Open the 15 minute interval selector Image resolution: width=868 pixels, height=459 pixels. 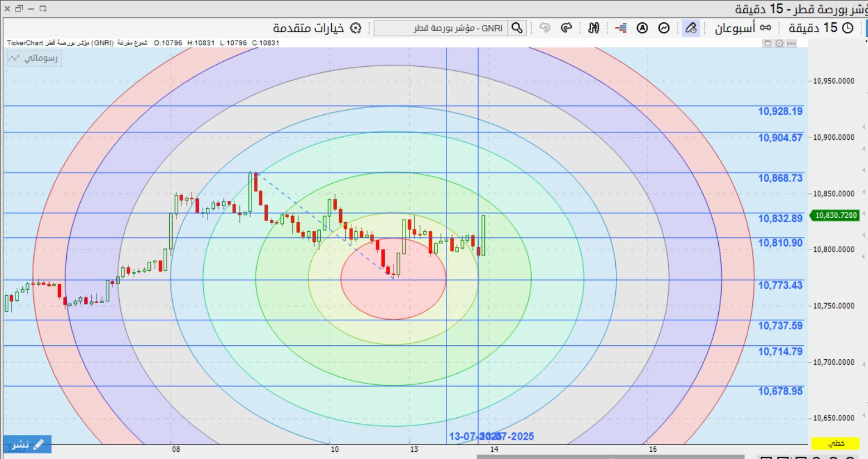pos(821,28)
